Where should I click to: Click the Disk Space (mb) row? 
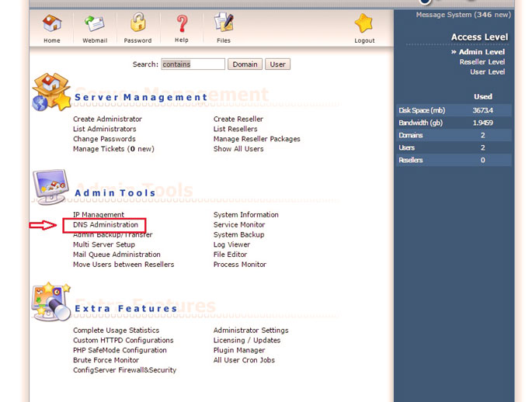point(454,110)
